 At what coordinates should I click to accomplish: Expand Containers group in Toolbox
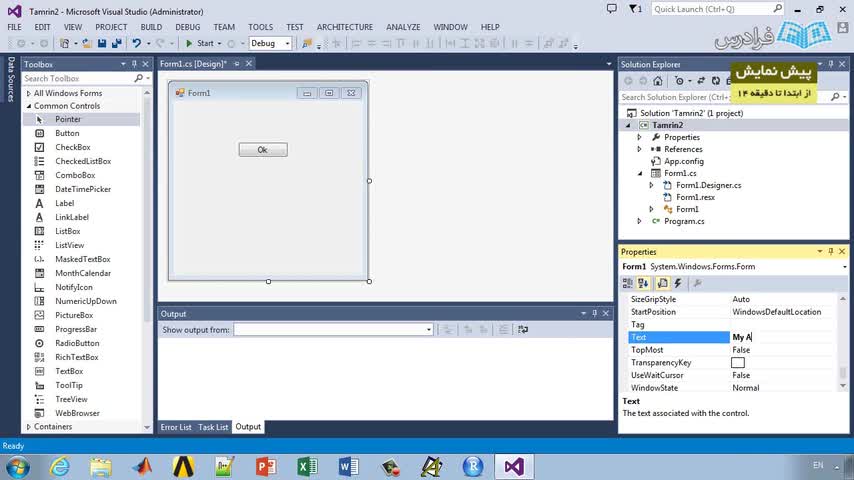pyautogui.click(x=28, y=427)
